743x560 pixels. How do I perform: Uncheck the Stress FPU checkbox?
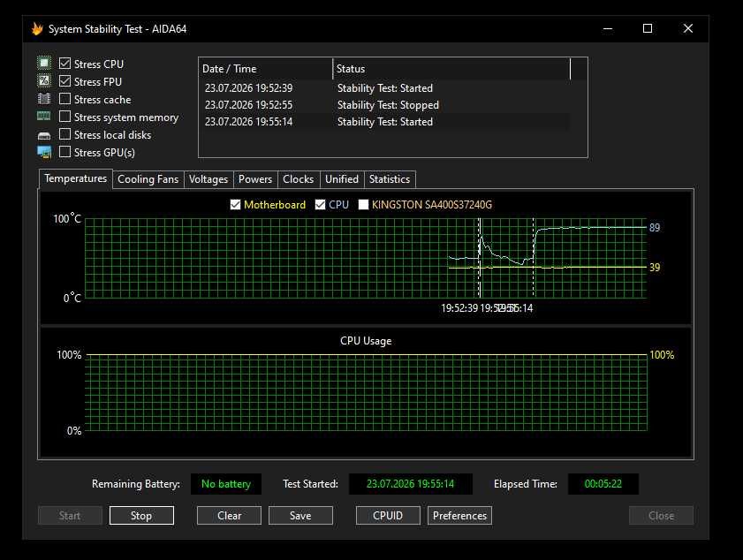pyautogui.click(x=64, y=81)
